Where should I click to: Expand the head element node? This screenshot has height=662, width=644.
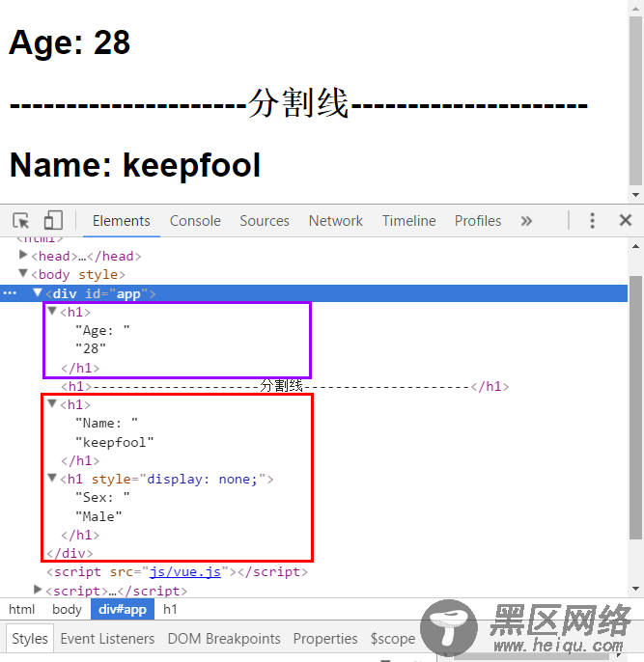pyautogui.click(x=23, y=255)
